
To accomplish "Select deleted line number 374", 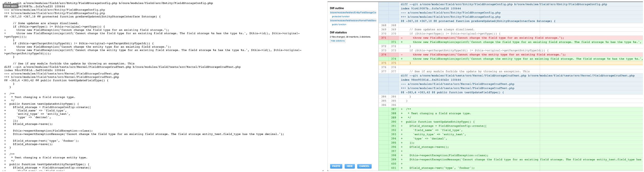I will [384, 55].
